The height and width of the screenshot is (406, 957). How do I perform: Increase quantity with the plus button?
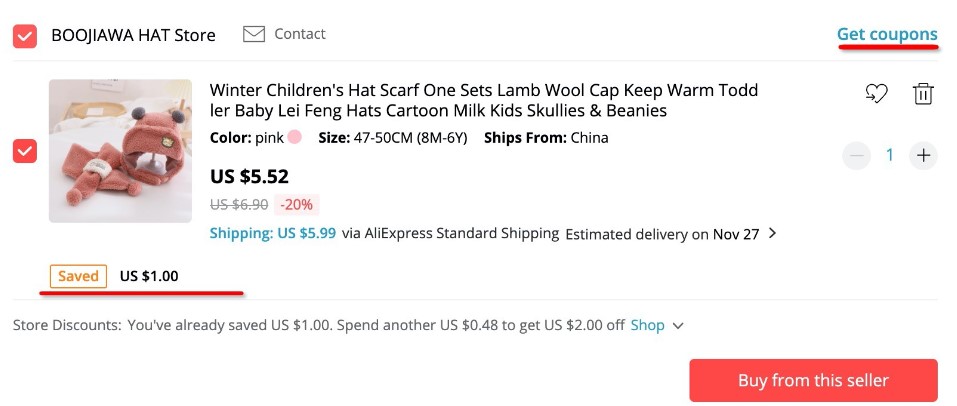coord(924,155)
